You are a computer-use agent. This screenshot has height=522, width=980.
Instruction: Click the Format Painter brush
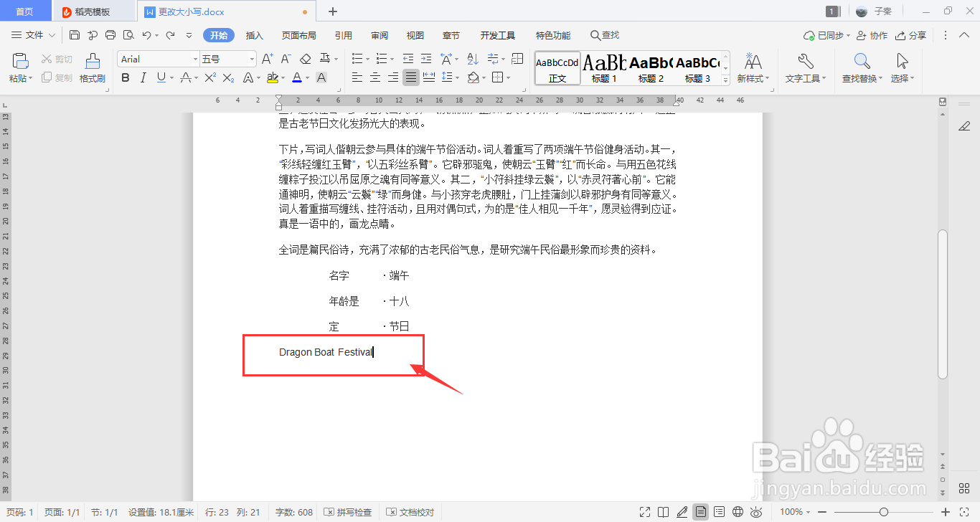[x=93, y=61]
